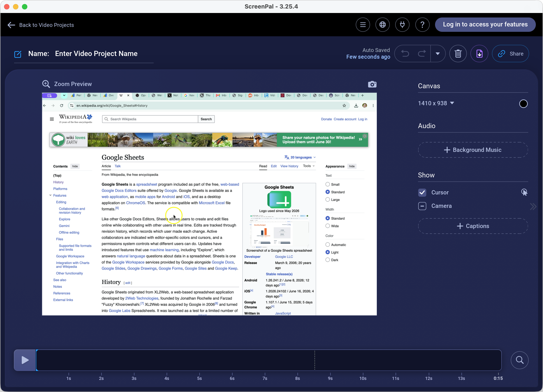Select the Read tab
Viewport: 543px width, 392px height.
263,166
